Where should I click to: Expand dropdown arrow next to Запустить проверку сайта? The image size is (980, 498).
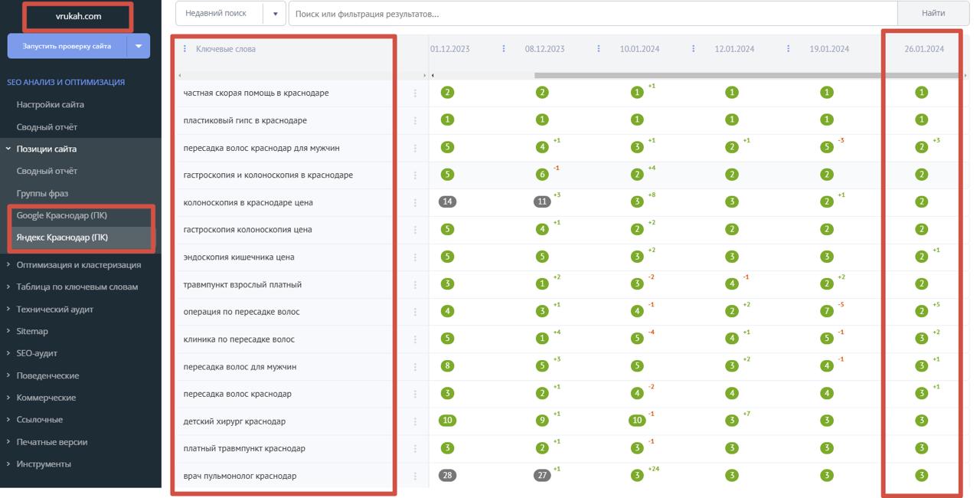coord(139,46)
